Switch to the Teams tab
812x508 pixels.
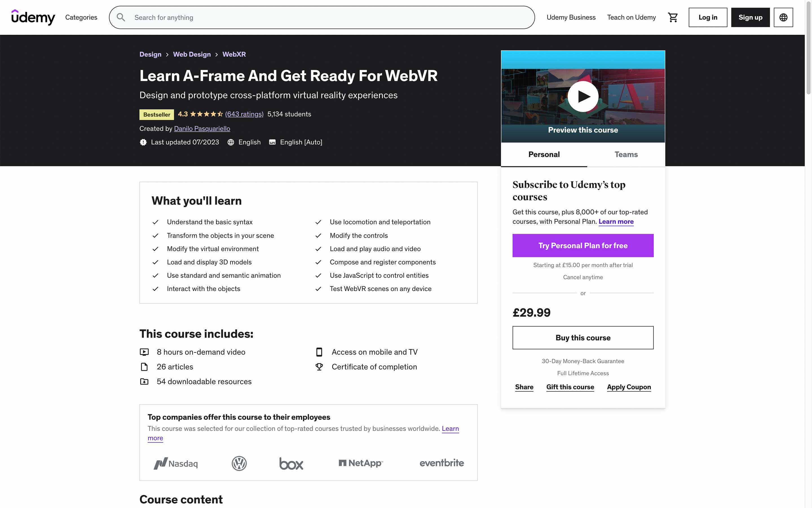coord(626,155)
